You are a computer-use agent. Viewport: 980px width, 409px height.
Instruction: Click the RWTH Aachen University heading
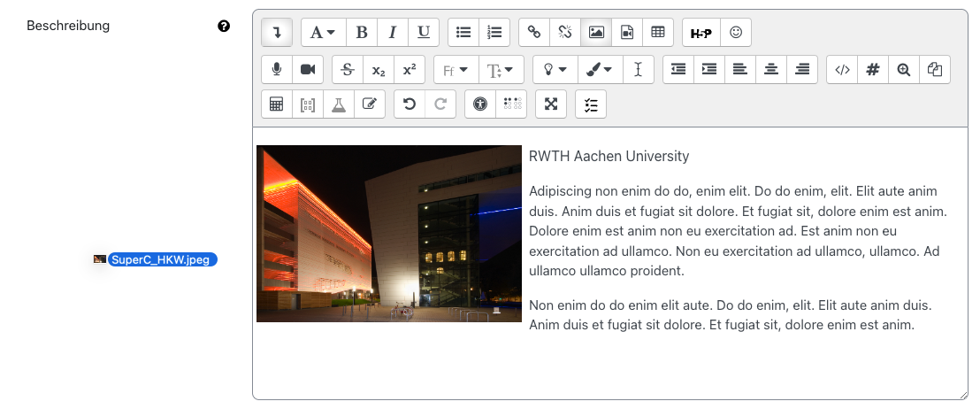point(609,157)
